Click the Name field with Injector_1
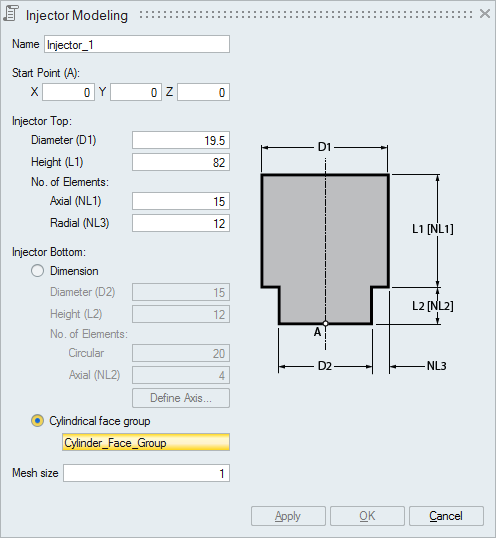The width and height of the screenshot is (496, 538). [x=137, y=44]
